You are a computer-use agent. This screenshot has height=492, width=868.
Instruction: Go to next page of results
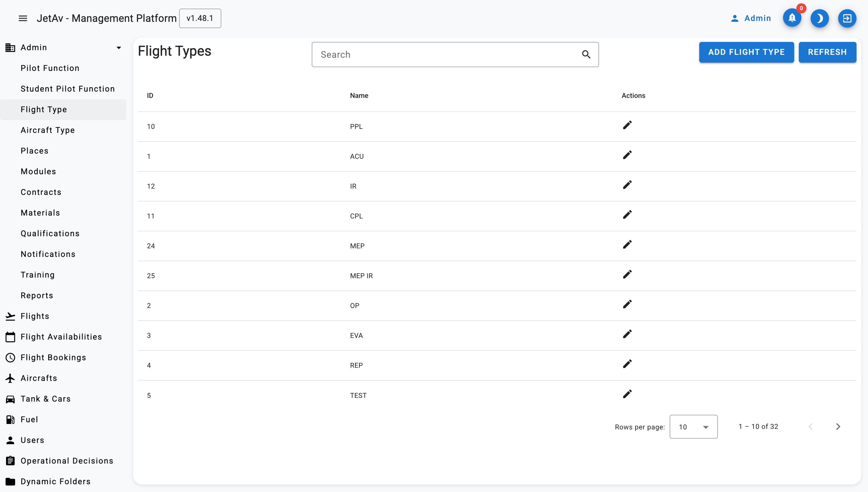838,427
